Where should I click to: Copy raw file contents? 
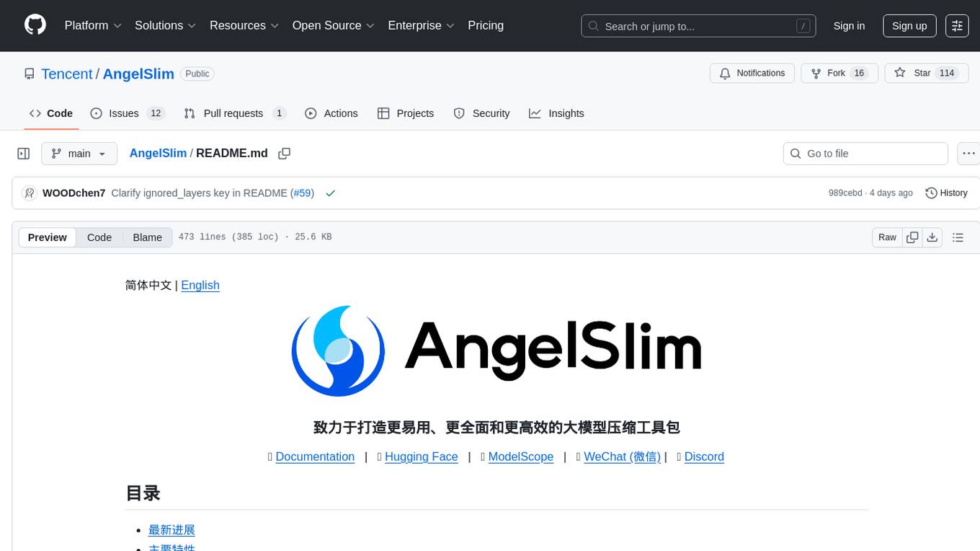[x=912, y=237]
